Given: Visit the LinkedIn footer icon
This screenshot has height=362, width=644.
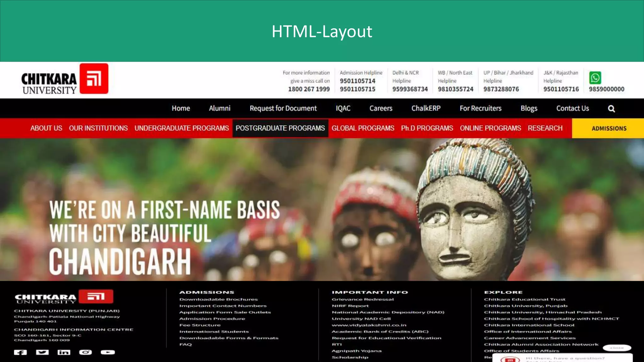Looking at the screenshot, I should pyautogui.click(x=64, y=352).
